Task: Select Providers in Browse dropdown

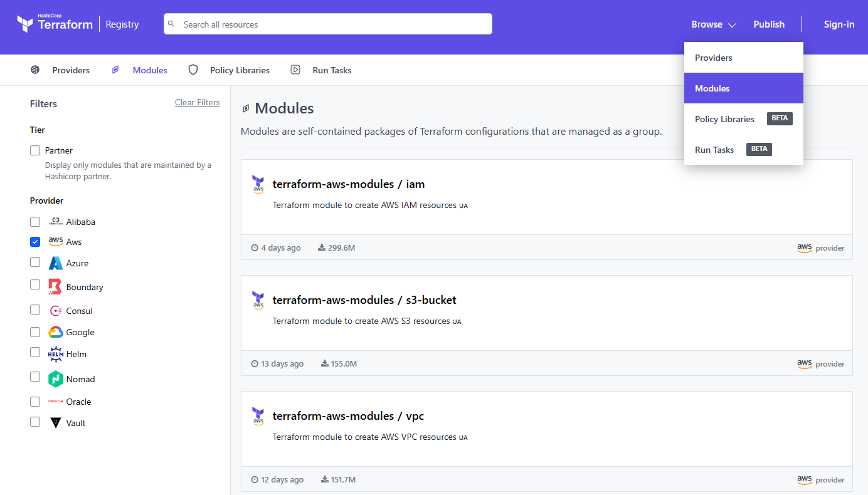Action: coord(744,58)
